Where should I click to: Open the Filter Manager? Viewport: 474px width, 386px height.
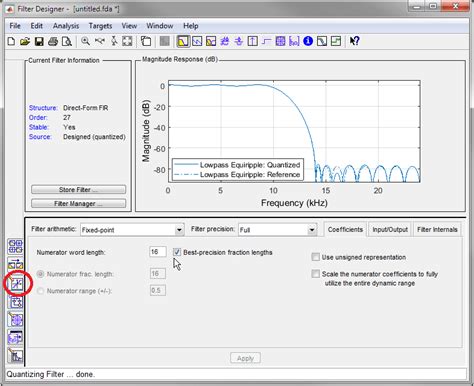78,203
